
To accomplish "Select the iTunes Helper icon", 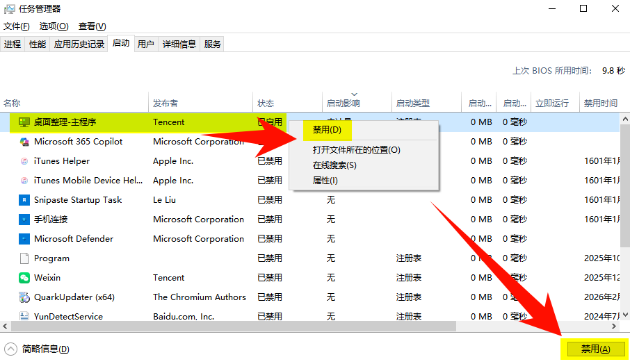I will (x=24, y=161).
